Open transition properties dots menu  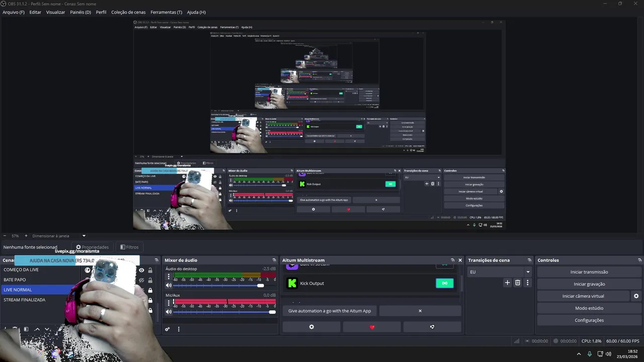pyautogui.click(x=527, y=283)
